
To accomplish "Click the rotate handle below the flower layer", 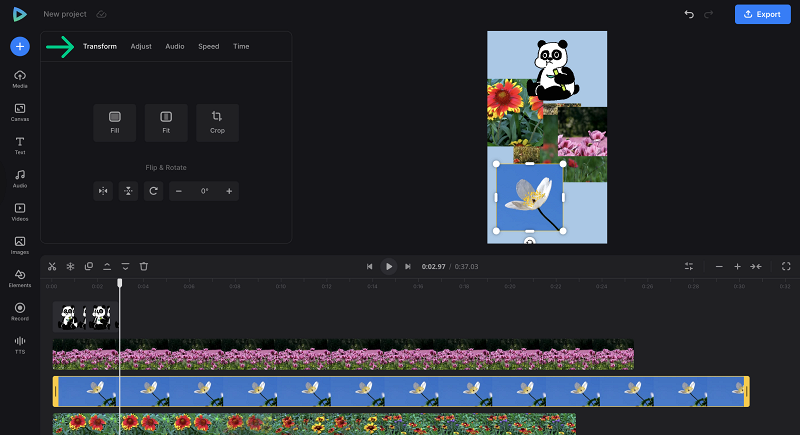I will pos(530,241).
